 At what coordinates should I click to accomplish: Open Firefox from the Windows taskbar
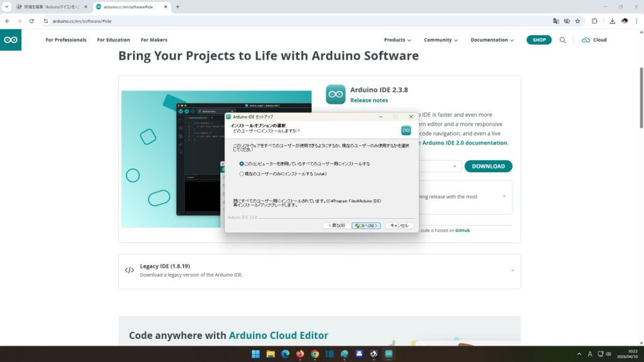(x=300, y=354)
